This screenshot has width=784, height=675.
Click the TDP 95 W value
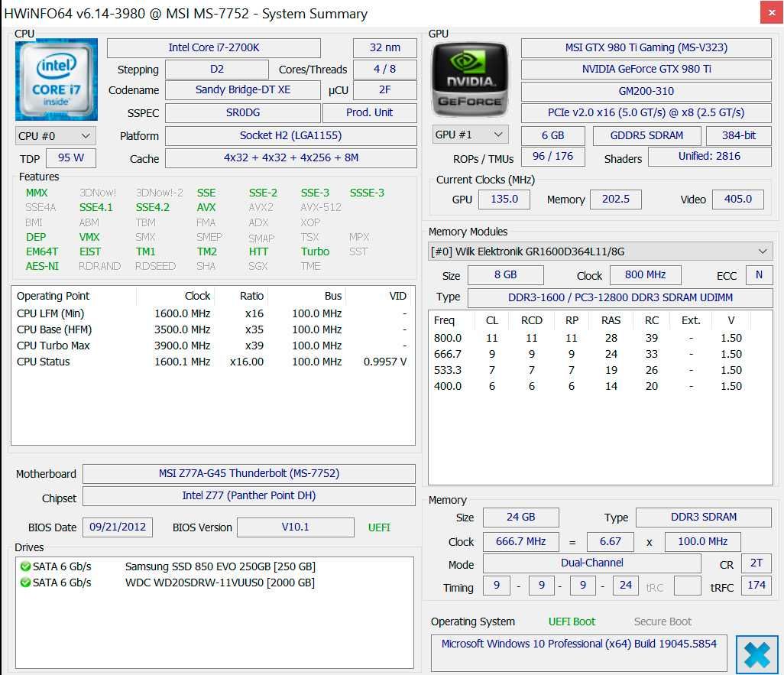click(x=70, y=158)
